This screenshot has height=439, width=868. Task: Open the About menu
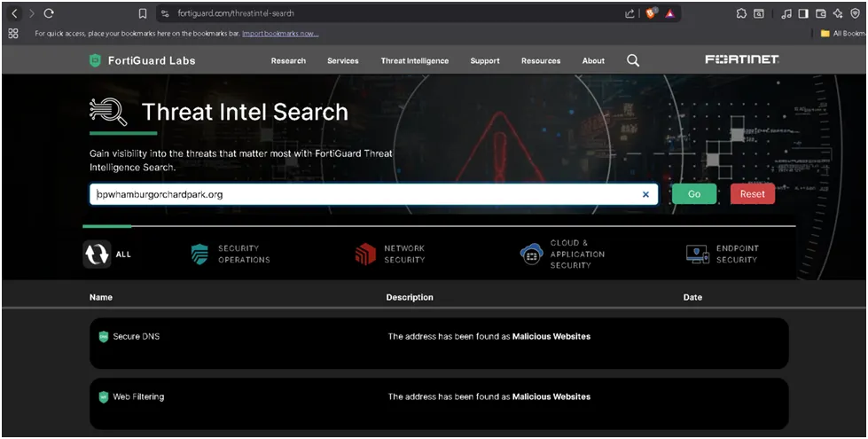pyautogui.click(x=593, y=61)
